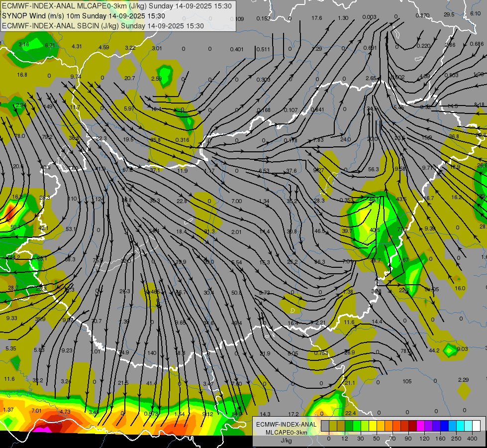Image resolution: width=487 pixels, height=448 pixels.
Task: Click the bright green legend swatch
Action: point(357,426)
